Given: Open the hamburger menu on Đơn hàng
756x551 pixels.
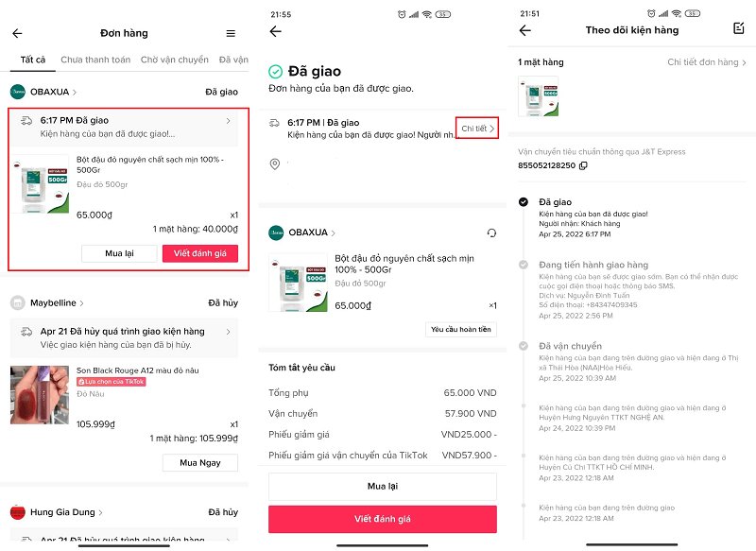Looking at the screenshot, I should coord(231,33).
